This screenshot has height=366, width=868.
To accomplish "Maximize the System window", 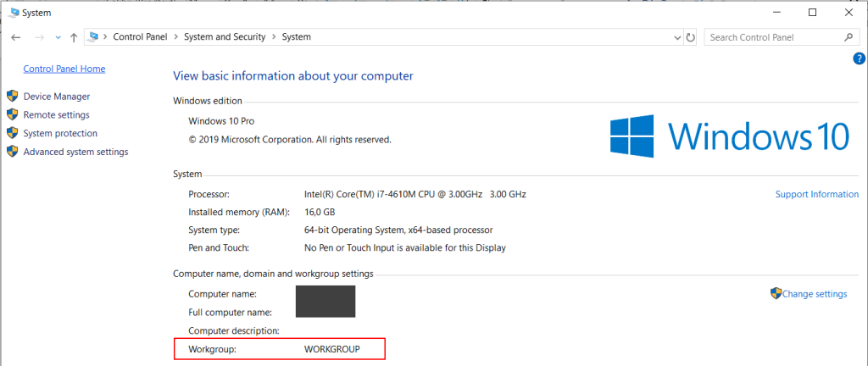I will point(812,12).
